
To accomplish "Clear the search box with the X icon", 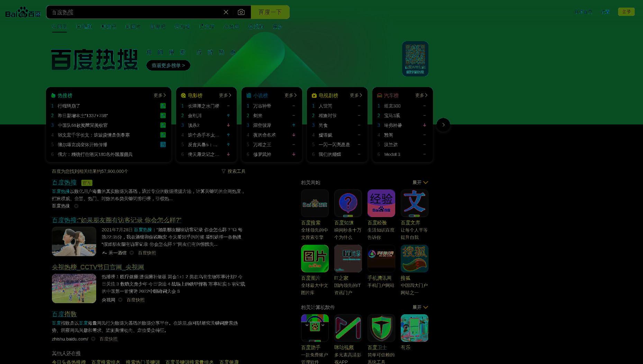I will coord(226,12).
